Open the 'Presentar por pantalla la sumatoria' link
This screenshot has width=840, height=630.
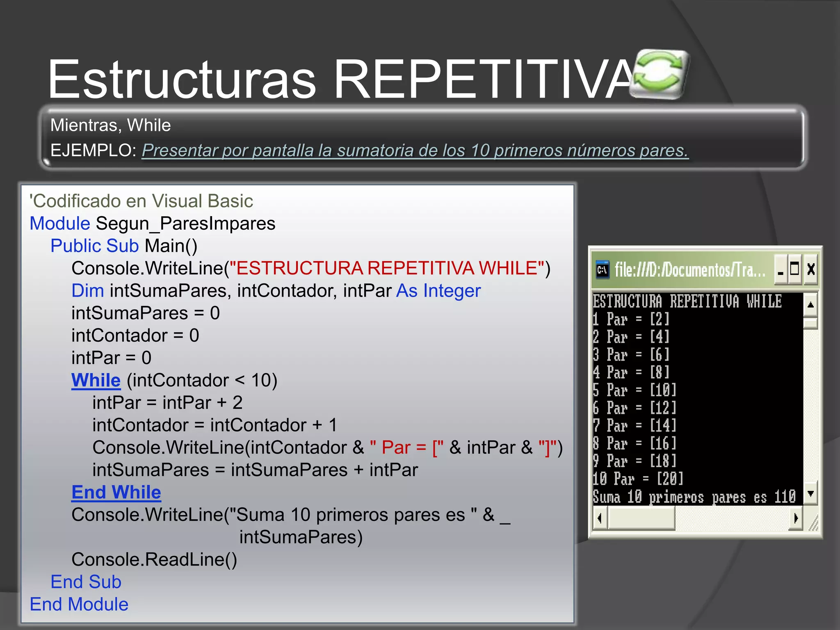[415, 151]
